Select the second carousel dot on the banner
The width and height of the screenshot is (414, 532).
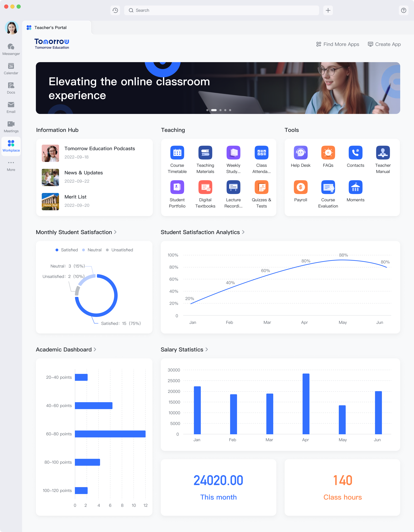click(x=214, y=110)
